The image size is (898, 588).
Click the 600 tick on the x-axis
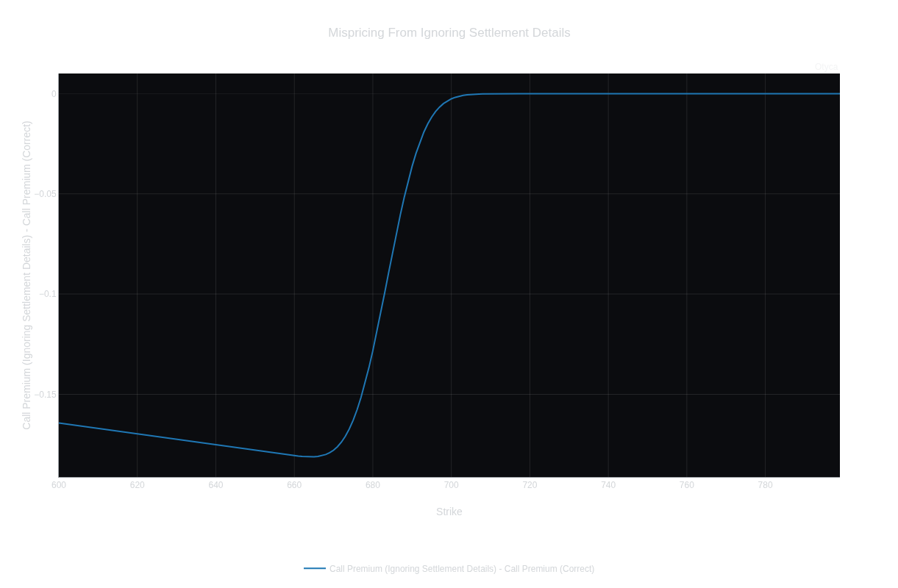coord(59,485)
